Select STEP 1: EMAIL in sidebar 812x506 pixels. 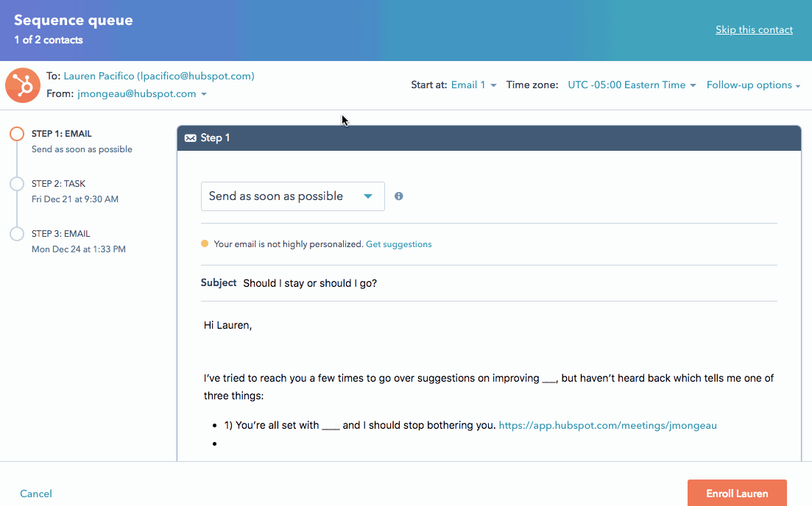click(62, 133)
